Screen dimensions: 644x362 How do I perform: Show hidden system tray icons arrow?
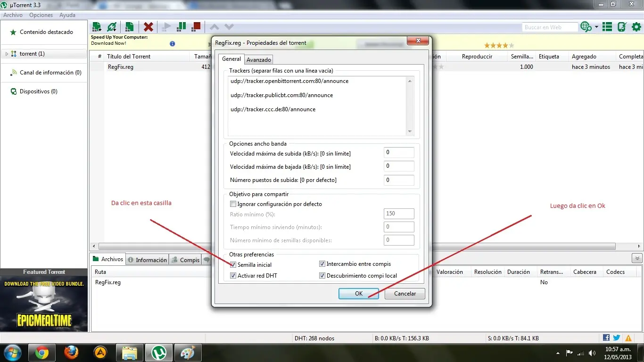(558, 353)
